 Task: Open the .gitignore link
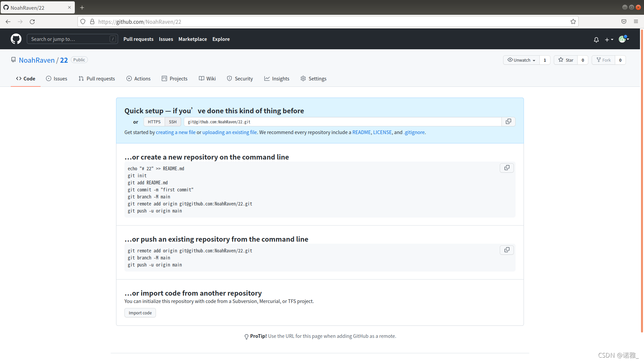(x=415, y=132)
